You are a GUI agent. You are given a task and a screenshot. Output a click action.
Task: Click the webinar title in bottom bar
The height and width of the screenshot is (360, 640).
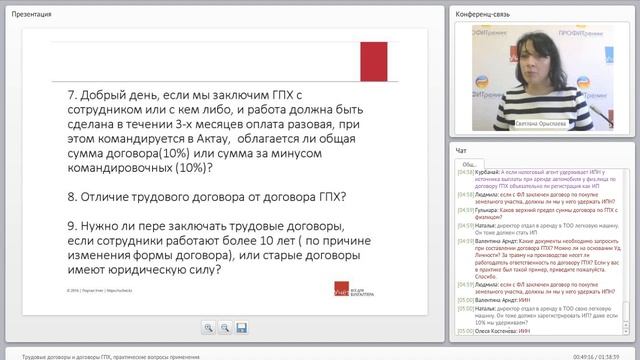coord(111,357)
